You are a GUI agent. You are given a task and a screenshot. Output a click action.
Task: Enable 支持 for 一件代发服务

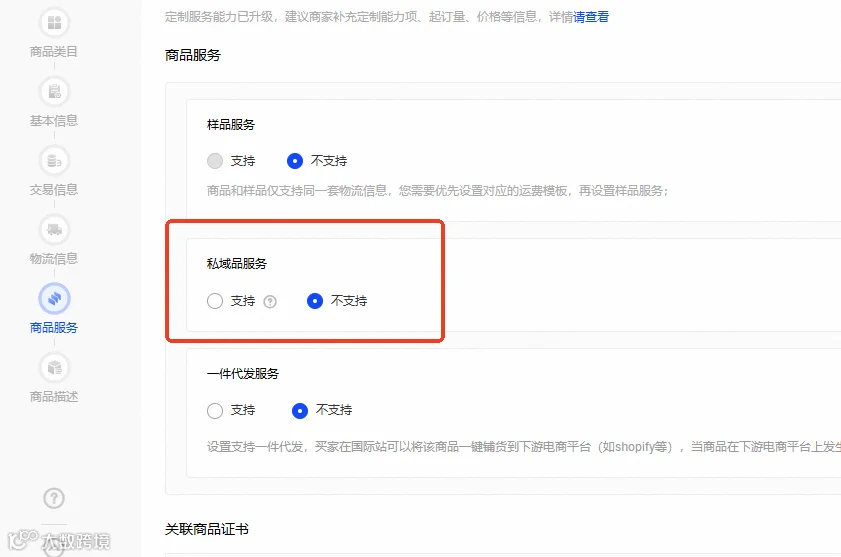(x=215, y=411)
